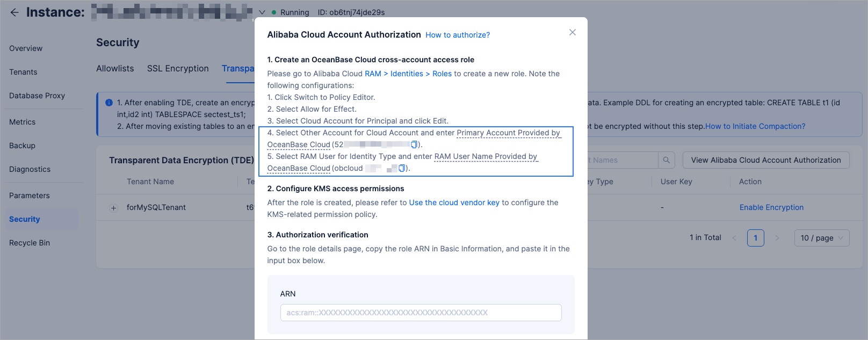Viewport: 868px width, 340px height.
Task: Open the Use the cloud vendor key link
Action: [454, 202]
